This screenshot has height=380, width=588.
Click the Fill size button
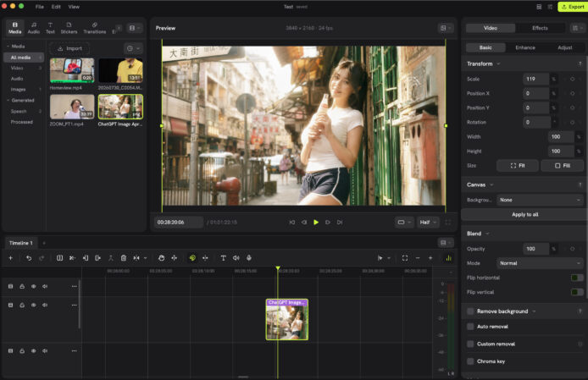click(562, 166)
